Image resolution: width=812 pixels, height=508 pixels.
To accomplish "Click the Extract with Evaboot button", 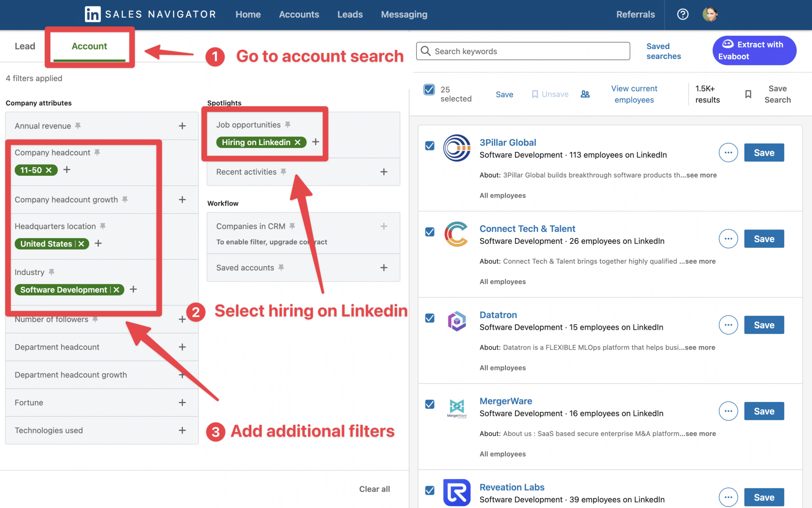I will (x=754, y=50).
